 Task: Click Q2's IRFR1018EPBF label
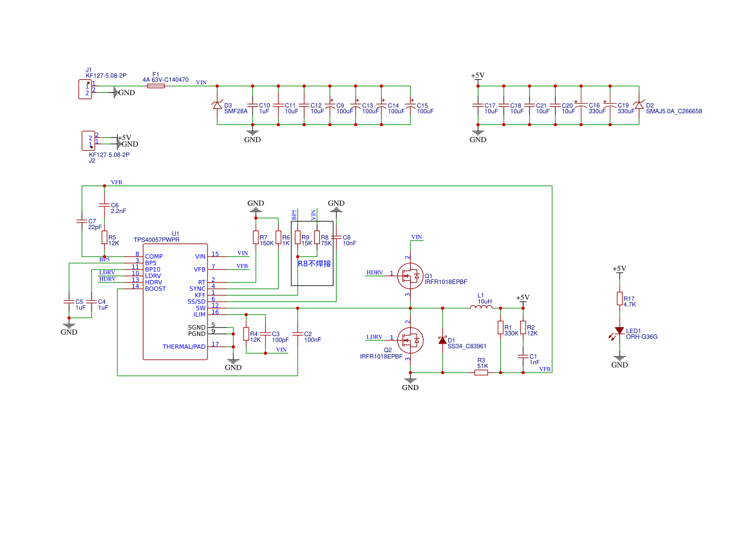381,357
